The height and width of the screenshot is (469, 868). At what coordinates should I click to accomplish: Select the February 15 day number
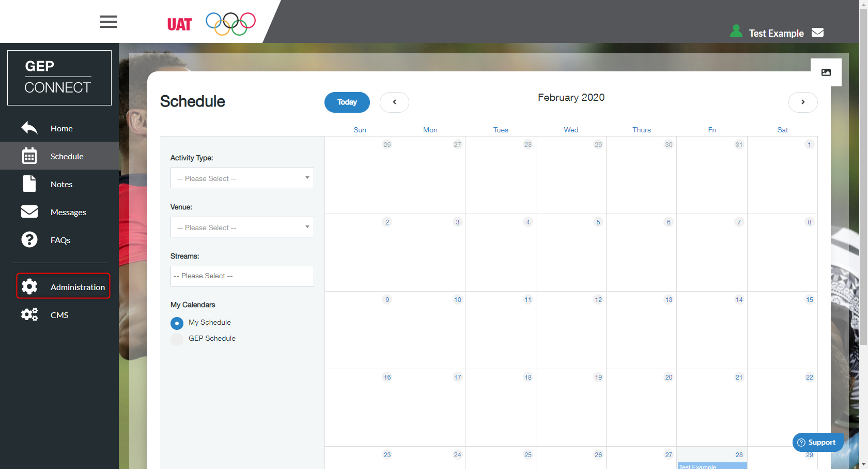click(809, 299)
